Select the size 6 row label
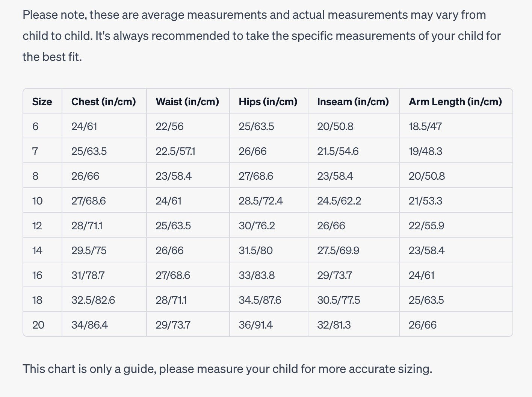This screenshot has width=532, height=397. point(35,126)
